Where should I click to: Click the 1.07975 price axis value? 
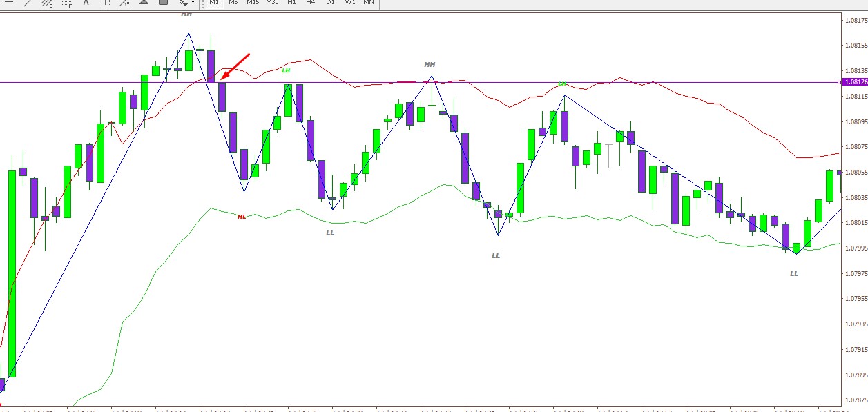pos(856,274)
